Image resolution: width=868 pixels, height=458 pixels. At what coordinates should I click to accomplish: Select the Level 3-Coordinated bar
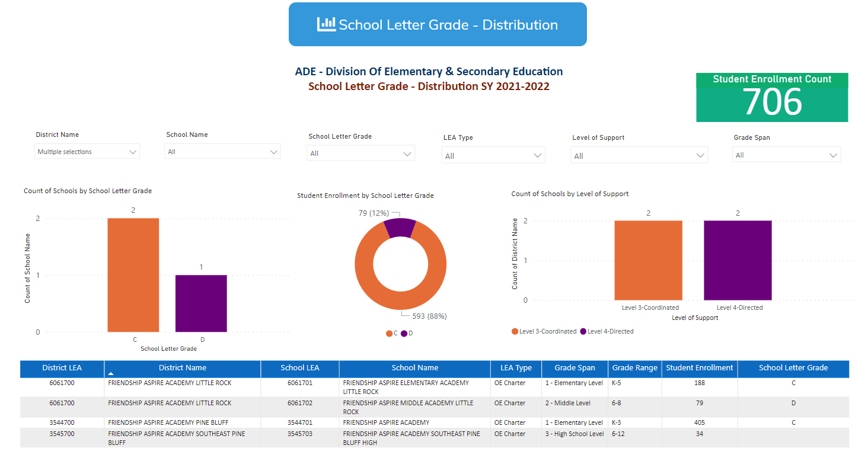point(648,261)
